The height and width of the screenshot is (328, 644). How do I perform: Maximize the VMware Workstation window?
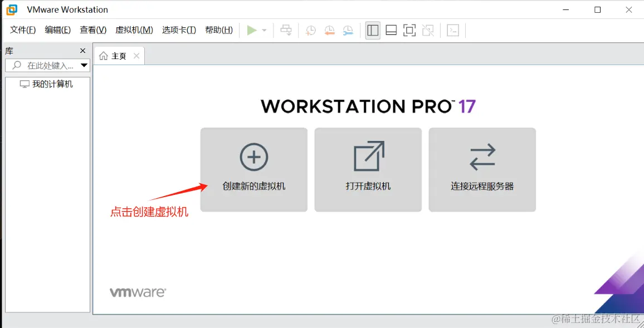click(x=598, y=10)
